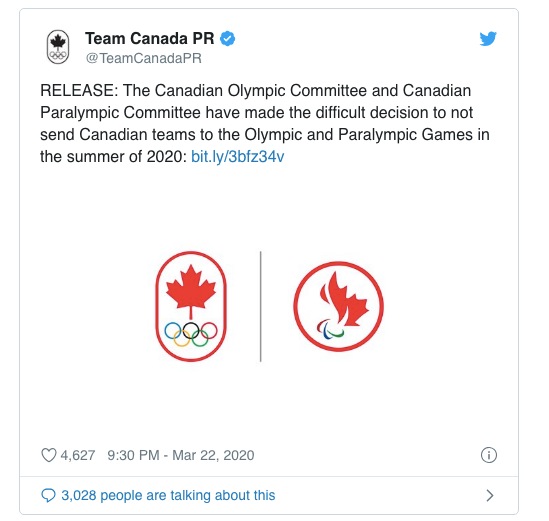The height and width of the screenshot is (521, 549).
Task: Click the 4,627 likes count
Action: click(78, 455)
